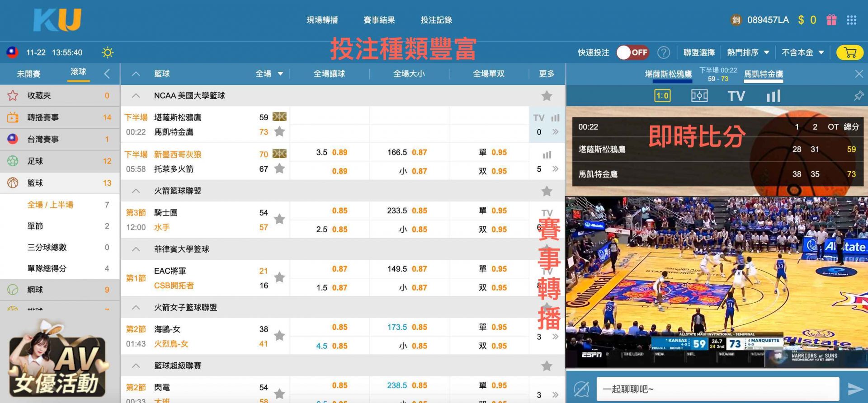
Task: Pin the live match panel
Action: tap(858, 96)
